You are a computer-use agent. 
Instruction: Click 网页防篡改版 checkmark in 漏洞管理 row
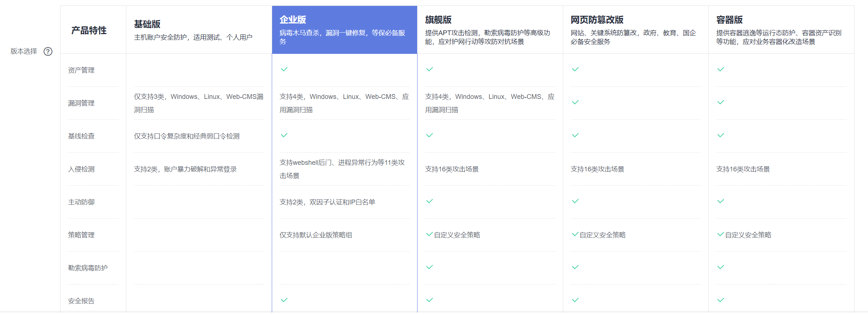click(575, 102)
